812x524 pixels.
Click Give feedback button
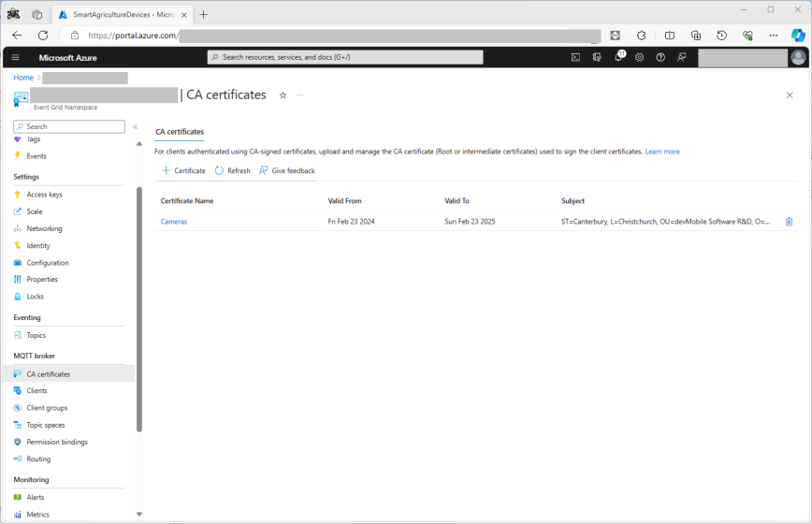[287, 171]
